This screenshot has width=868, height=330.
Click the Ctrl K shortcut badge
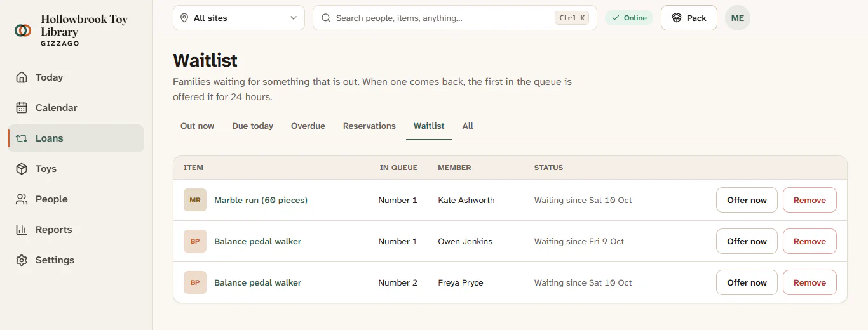click(x=572, y=18)
